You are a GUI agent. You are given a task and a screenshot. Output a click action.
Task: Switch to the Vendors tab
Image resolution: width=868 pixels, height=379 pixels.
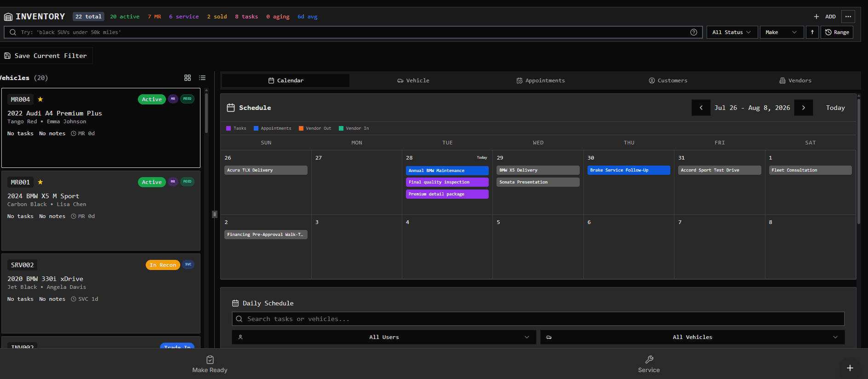[x=795, y=80]
